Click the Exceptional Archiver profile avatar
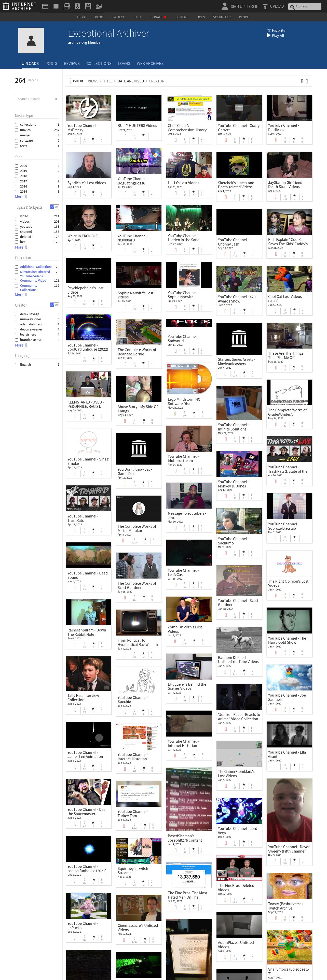327x980 pixels. [31, 40]
